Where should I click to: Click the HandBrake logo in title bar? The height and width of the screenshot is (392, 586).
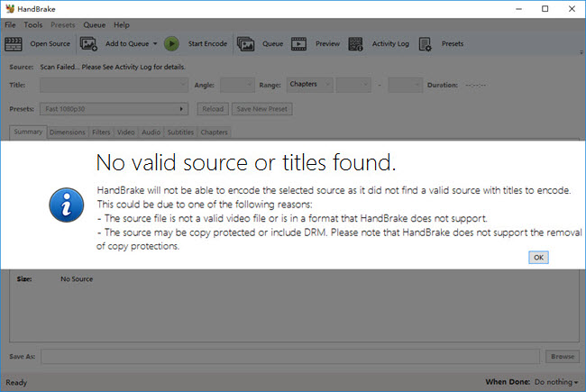click(10, 9)
